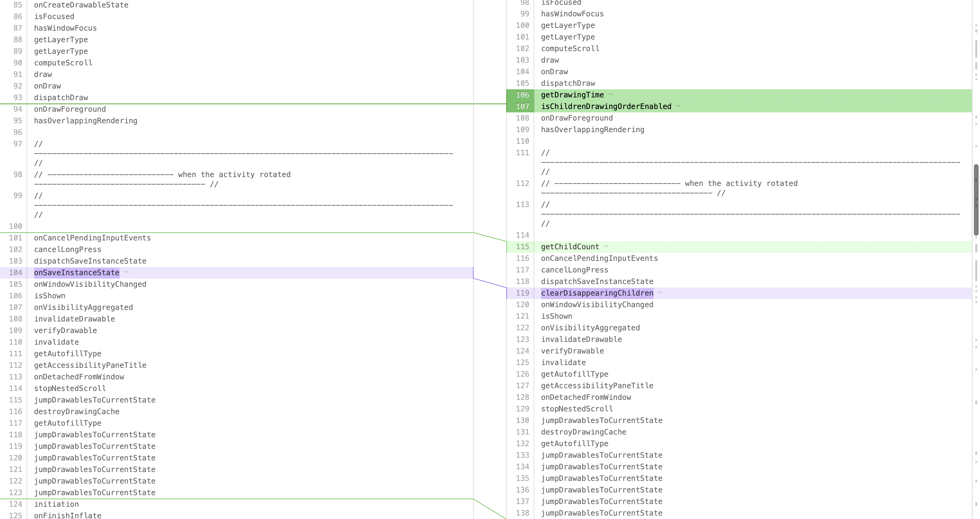The height and width of the screenshot is (519, 980).
Task: Click the initiation line in left pane
Action: tap(56, 504)
